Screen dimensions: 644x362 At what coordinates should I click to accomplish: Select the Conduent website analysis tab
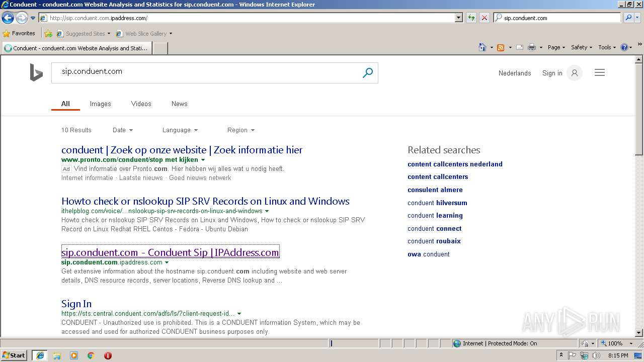tap(76, 48)
